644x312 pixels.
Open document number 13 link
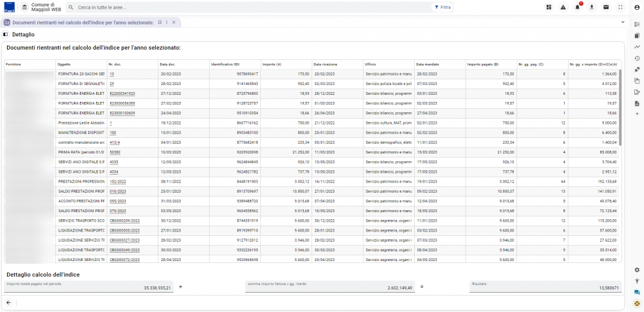pyautogui.click(x=111, y=74)
